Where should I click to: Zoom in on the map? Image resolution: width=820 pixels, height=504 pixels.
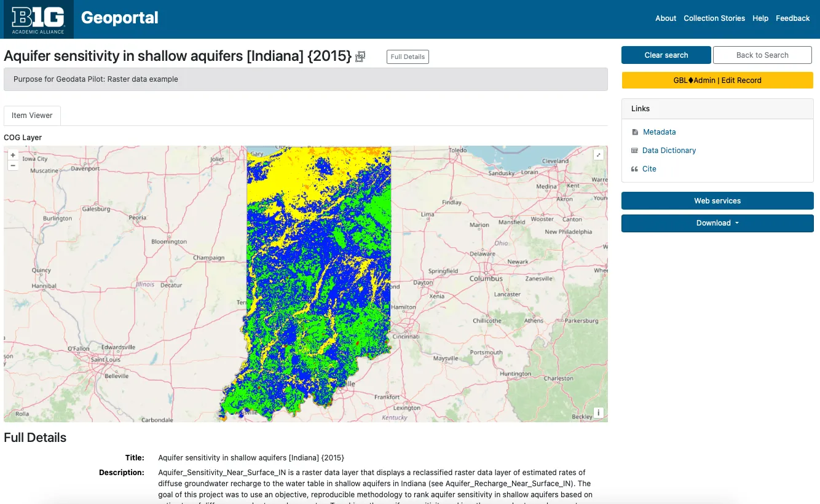tap(13, 156)
